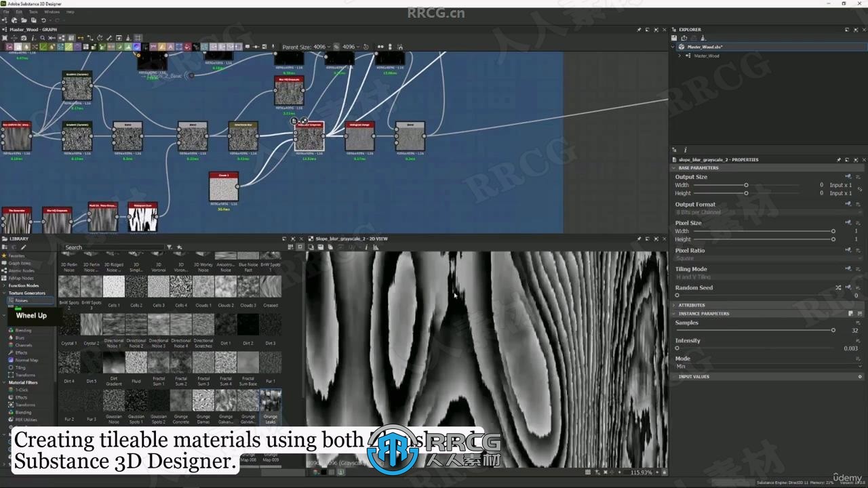Click the info 'i' tab icon below Explorer

[685, 150]
